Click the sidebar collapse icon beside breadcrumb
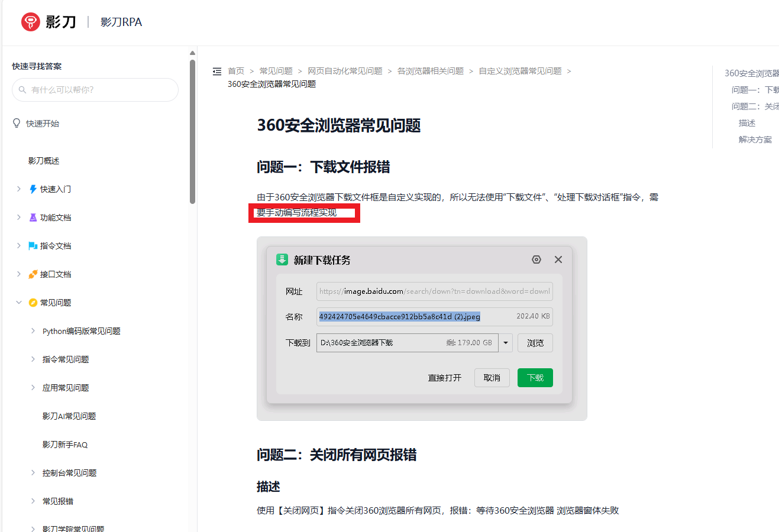Image resolution: width=779 pixels, height=532 pixels. click(x=217, y=72)
